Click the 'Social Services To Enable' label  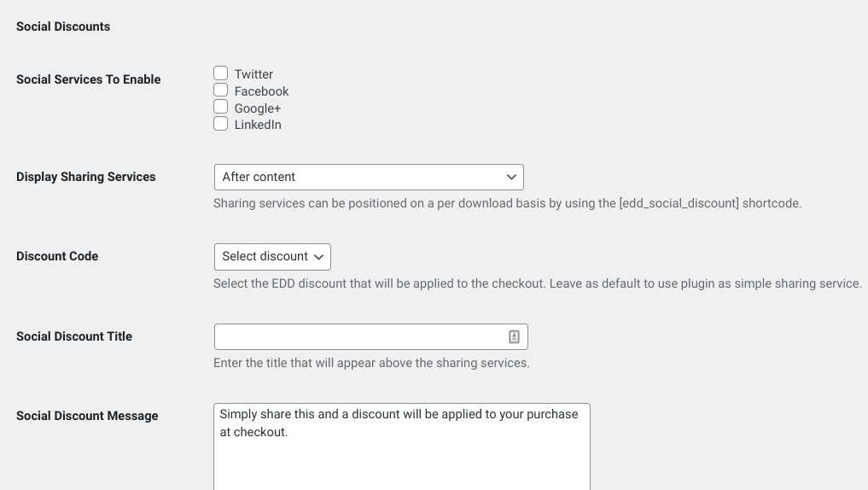[x=89, y=79]
